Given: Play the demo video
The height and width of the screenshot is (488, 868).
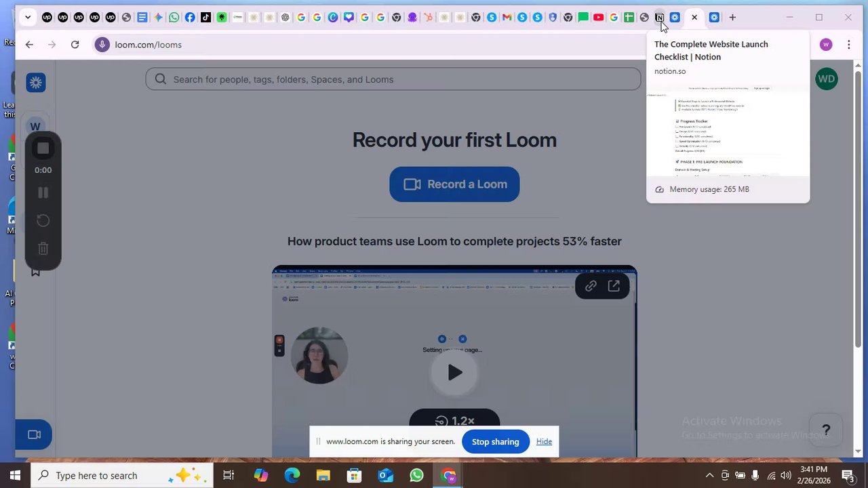Looking at the screenshot, I should 454,372.
